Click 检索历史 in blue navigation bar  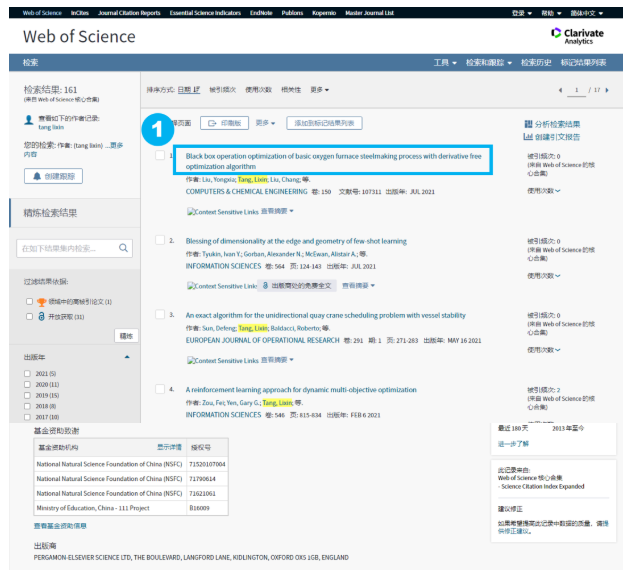point(536,63)
